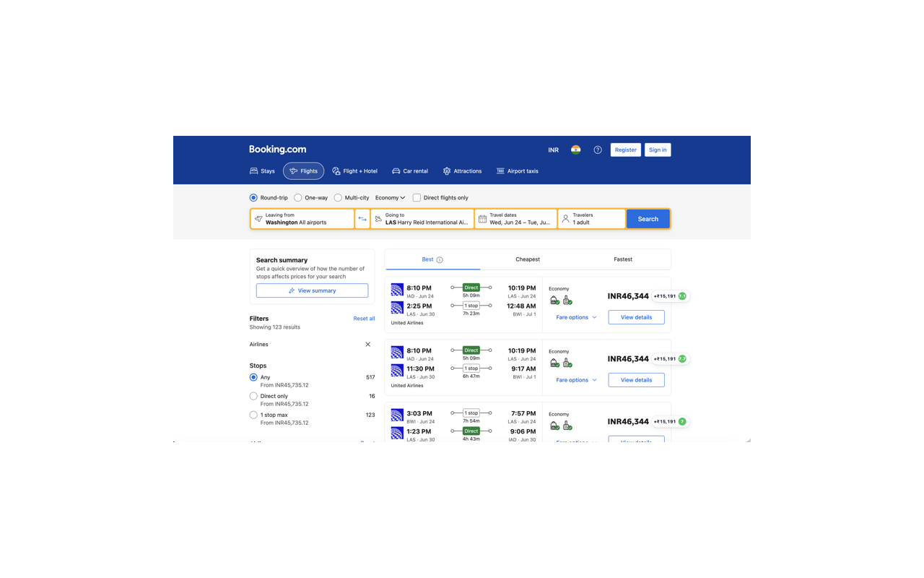Screen dimensions: 924x578
Task: Click personal item bag icon in 3:03 PM result
Action: click(554, 426)
